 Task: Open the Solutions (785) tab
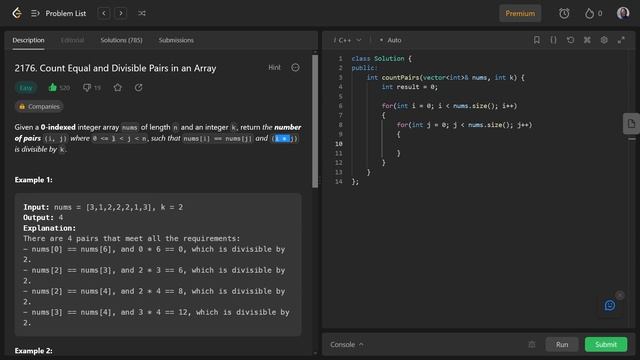pos(121,40)
